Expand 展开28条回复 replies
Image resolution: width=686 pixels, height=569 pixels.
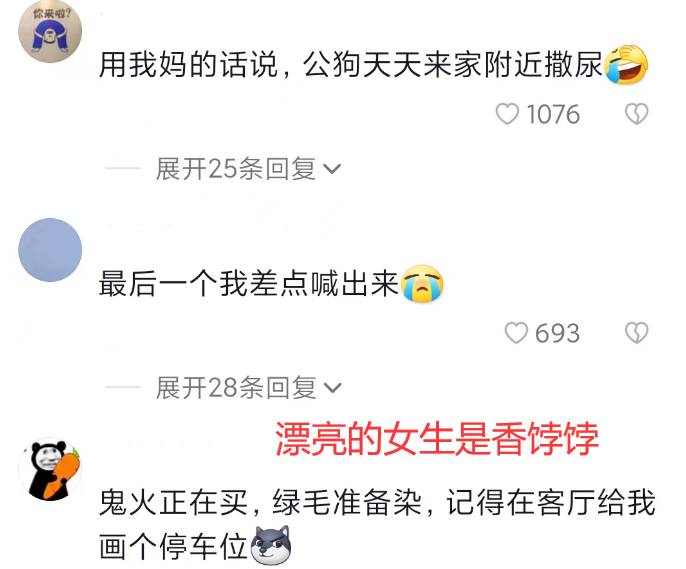[248, 387]
